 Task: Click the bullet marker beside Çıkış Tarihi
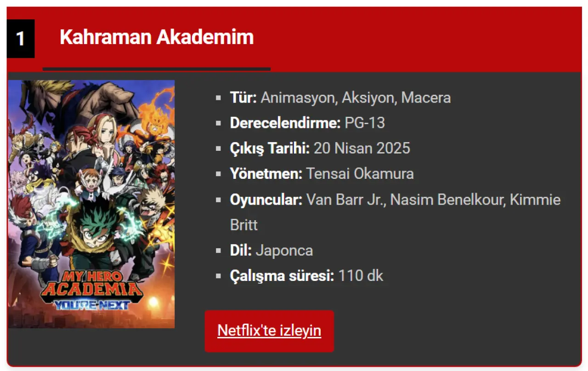pos(219,149)
